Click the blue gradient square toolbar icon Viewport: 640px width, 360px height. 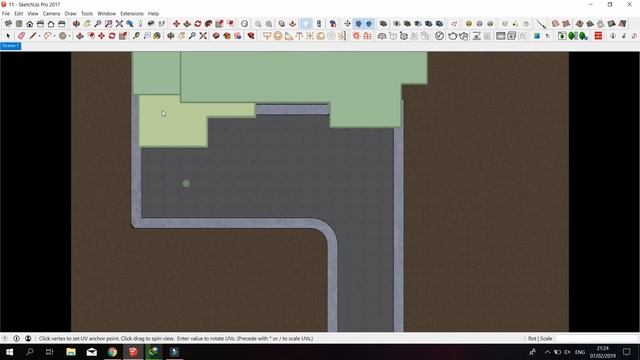point(537,36)
